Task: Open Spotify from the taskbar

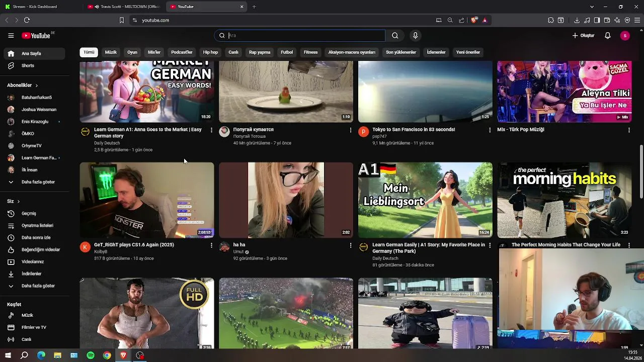Action: 91,355
